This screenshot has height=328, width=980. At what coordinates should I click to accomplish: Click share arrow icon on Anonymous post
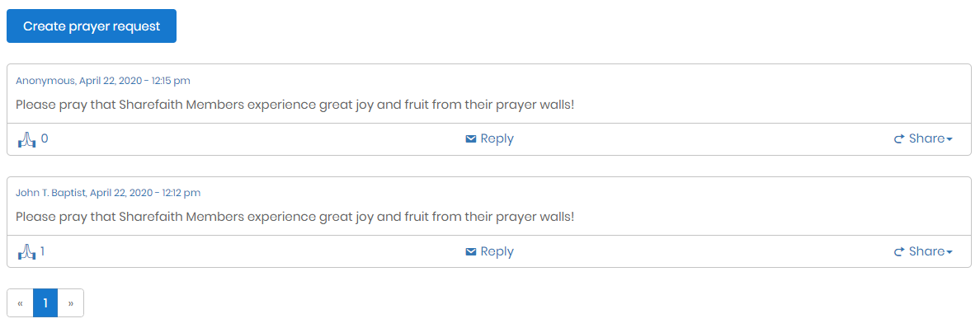point(899,139)
